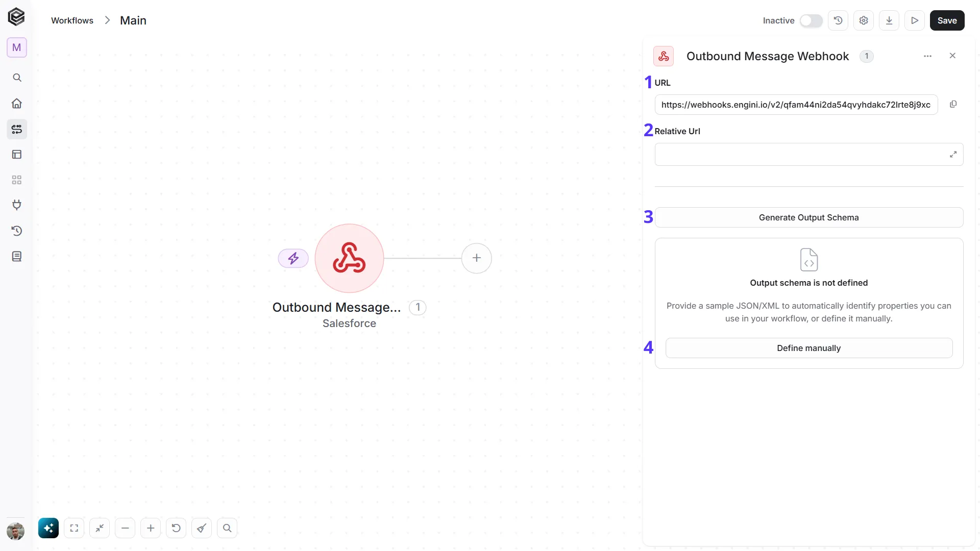Focus the Relative Url input field
The image size is (980, 551).
(x=809, y=154)
